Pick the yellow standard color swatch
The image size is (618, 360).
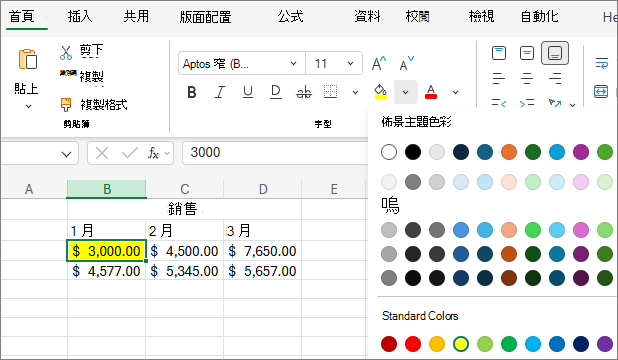pyautogui.click(x=461, y=344)
